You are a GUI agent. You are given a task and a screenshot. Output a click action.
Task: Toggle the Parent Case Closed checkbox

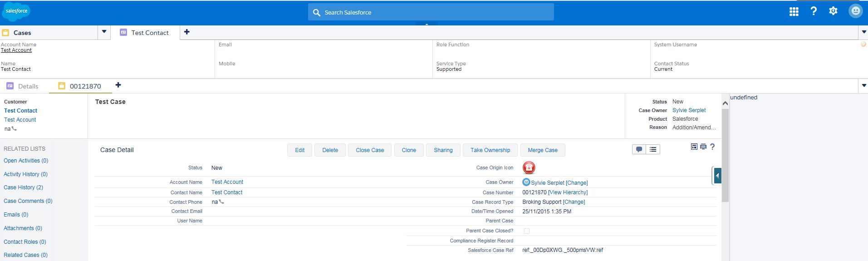(x=527, y=231)
